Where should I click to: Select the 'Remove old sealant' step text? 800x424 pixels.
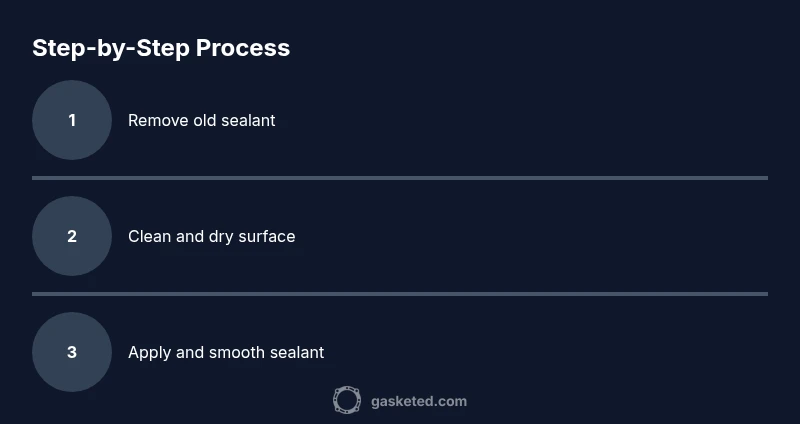pyautogui.click(x=201, y=120)
